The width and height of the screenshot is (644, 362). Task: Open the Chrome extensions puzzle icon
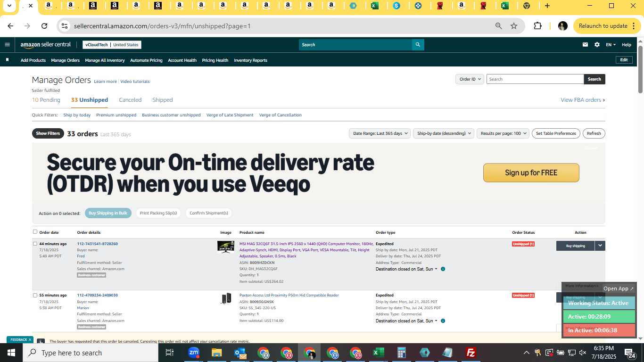(537, 26)
